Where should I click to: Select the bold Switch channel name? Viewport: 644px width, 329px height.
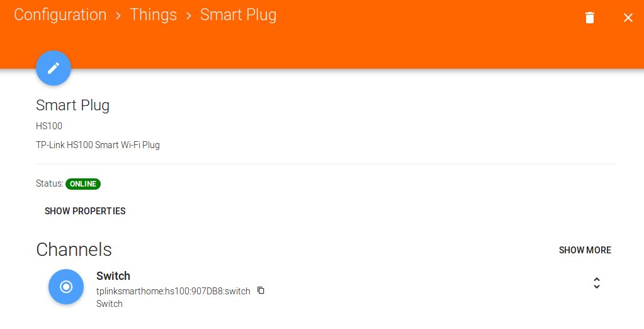113,276
